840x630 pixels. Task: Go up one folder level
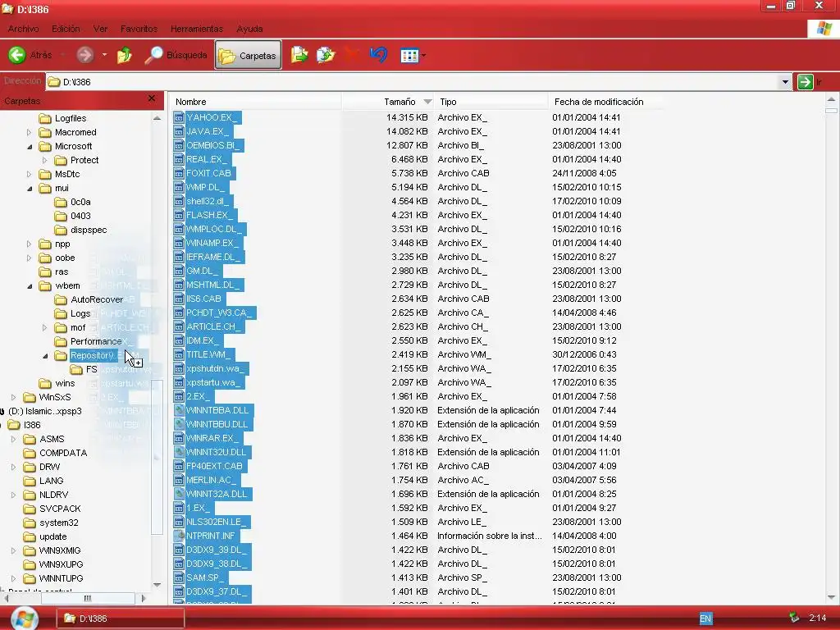(x=125, y=55)
